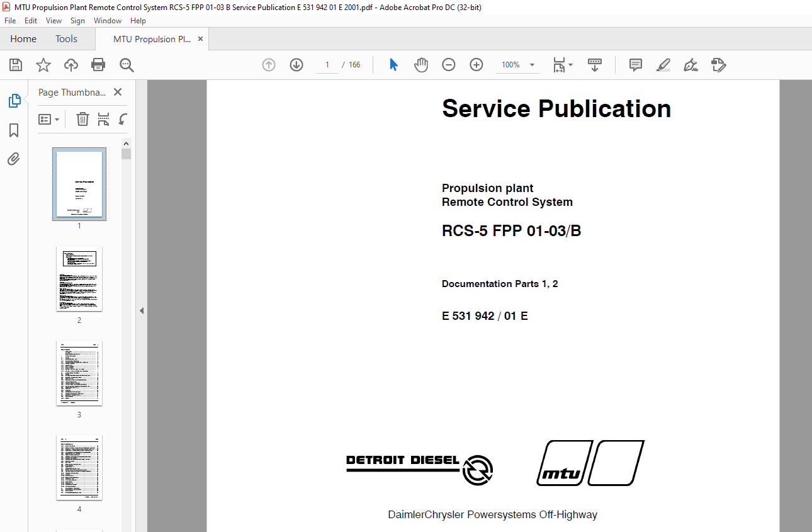
Task: Open the Attachments paperclip panel
Action: click(14, 159)
